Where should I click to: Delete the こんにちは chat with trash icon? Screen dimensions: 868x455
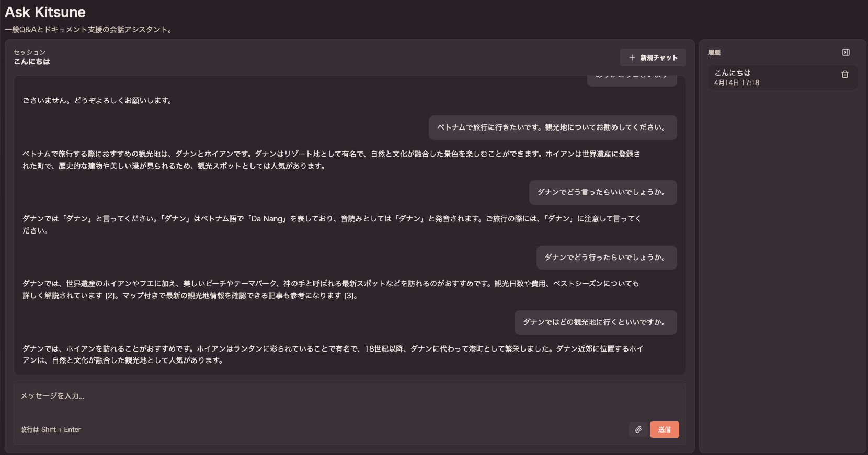coord(844,74)
